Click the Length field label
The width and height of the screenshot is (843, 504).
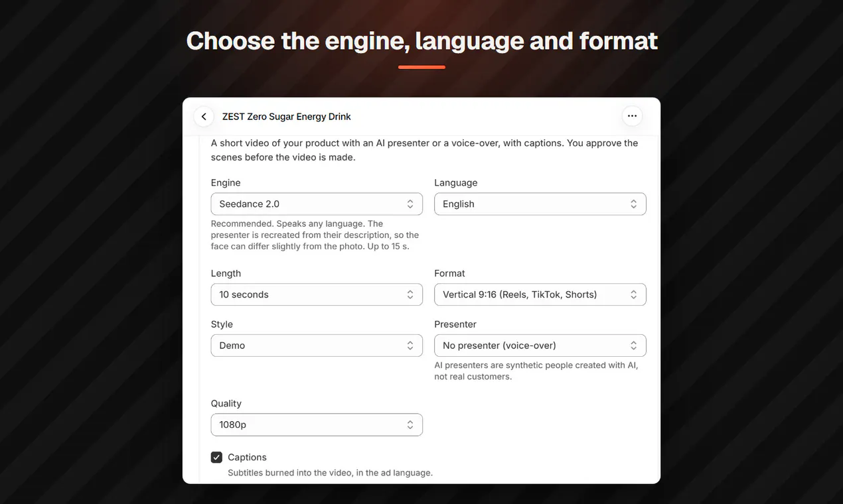(x=226, y=273)
